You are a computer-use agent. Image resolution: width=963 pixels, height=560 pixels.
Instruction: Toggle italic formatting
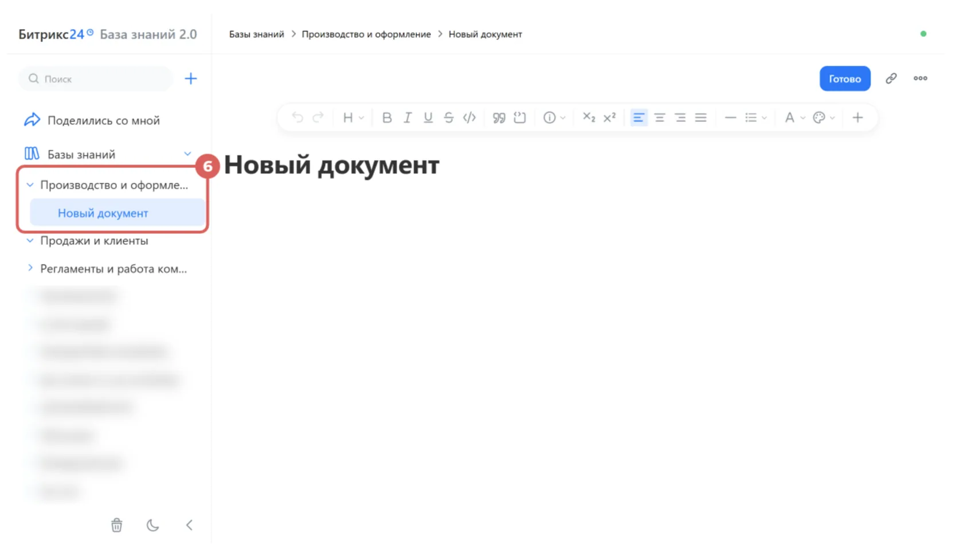(x=408, y=118)
